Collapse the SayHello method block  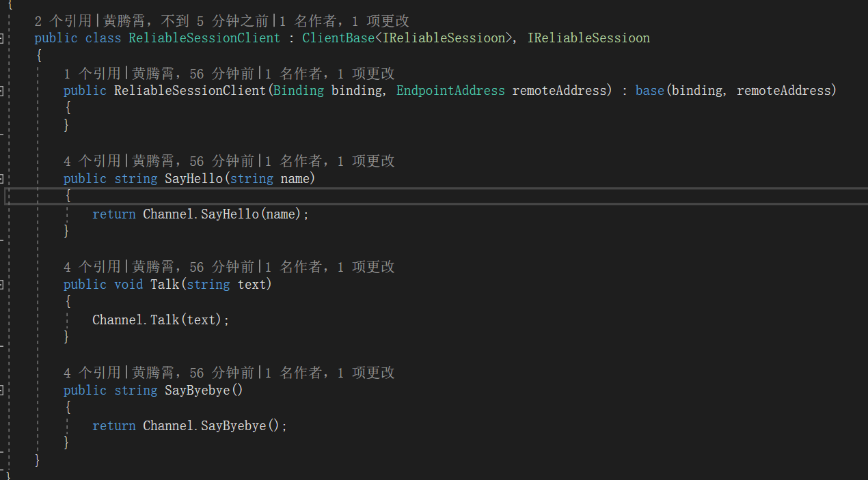(x=2, y=179)
